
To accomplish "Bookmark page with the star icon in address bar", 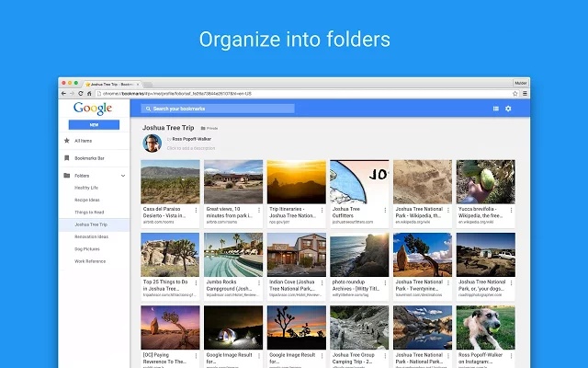I will 514,94.
